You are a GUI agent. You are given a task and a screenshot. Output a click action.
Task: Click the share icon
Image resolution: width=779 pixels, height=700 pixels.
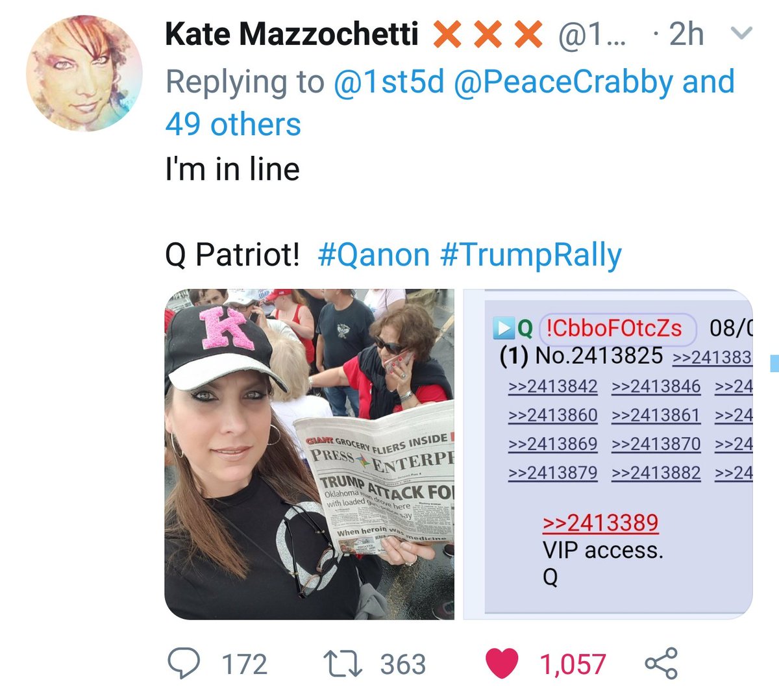661,664
